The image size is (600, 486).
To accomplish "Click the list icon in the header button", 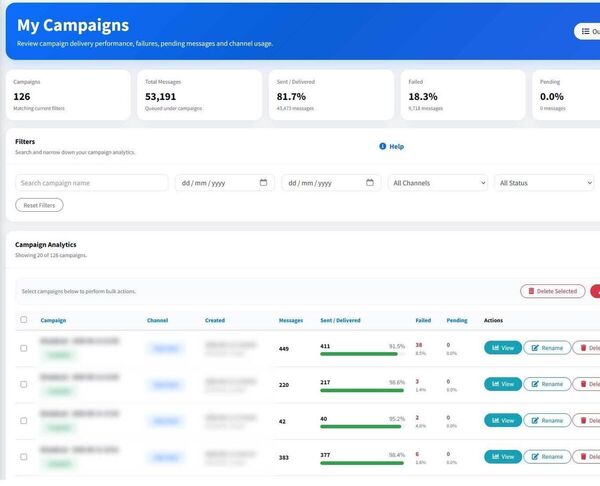I will click(585, 31).
